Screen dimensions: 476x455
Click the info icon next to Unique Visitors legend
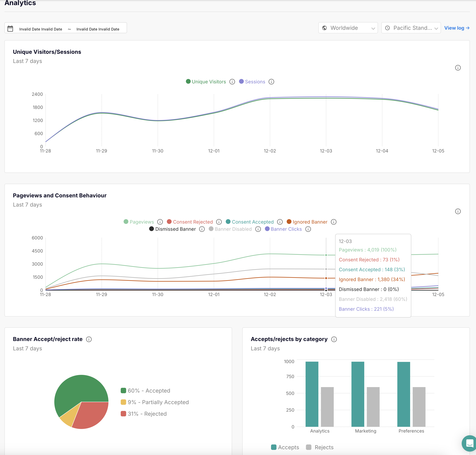point(232,82)
